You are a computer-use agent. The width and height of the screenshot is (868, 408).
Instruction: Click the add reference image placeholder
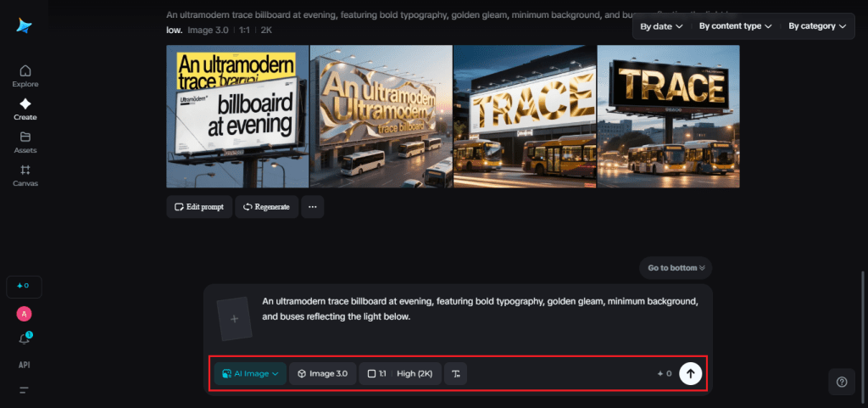tap(235, 319)
